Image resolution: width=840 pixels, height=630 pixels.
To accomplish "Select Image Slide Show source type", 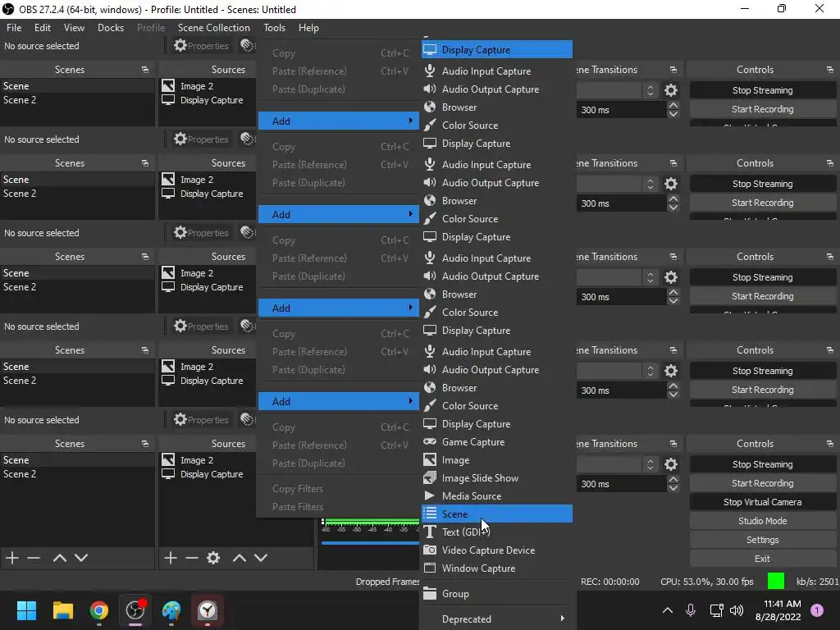I will (x=496, y=478).
